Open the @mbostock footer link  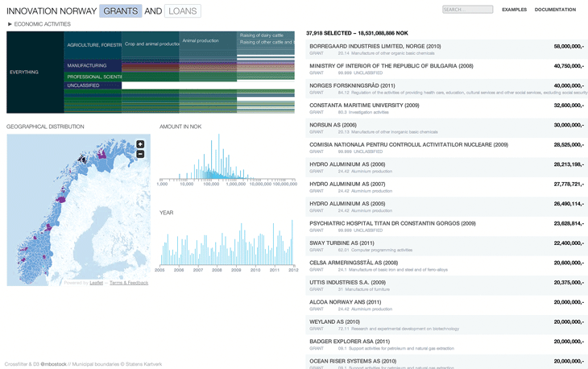tap(53, 364)
